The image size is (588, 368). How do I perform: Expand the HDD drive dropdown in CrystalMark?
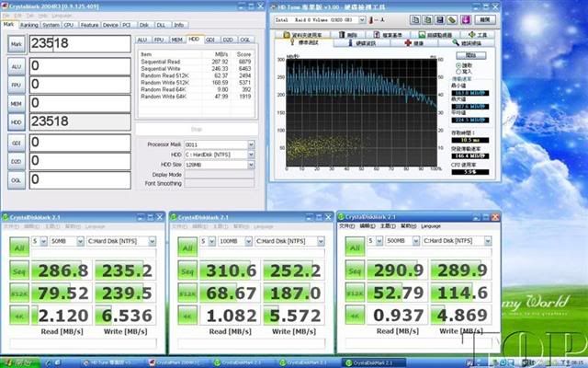(251, 155)
